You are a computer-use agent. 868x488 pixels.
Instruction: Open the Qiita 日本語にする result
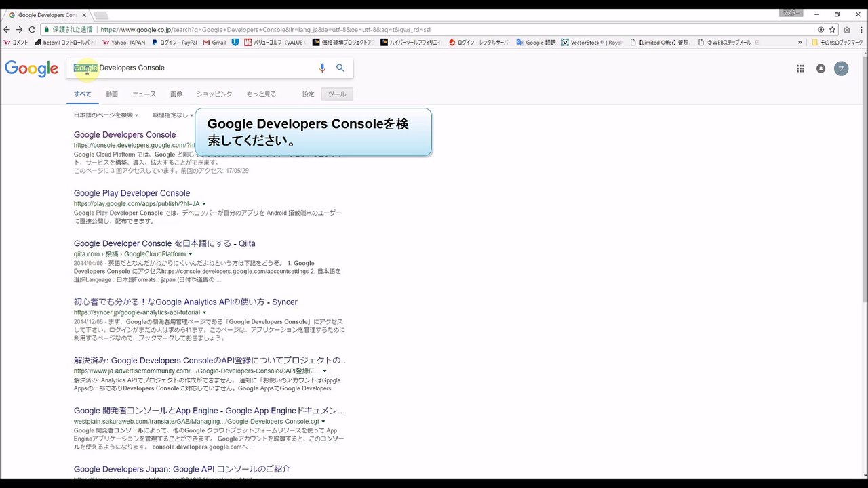(165, 243)
